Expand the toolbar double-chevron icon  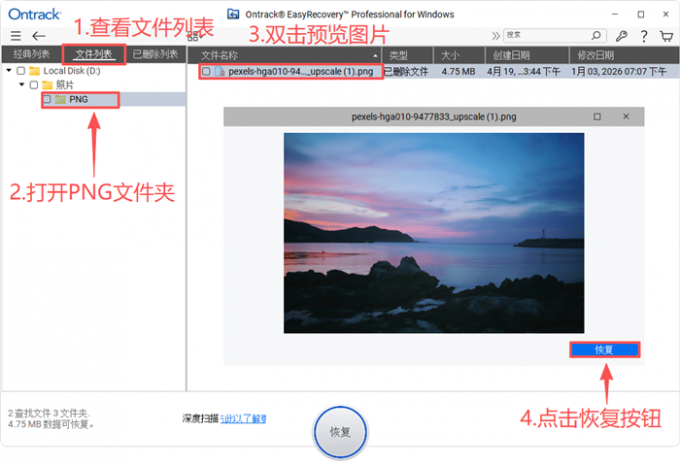(x=495, y=36)
